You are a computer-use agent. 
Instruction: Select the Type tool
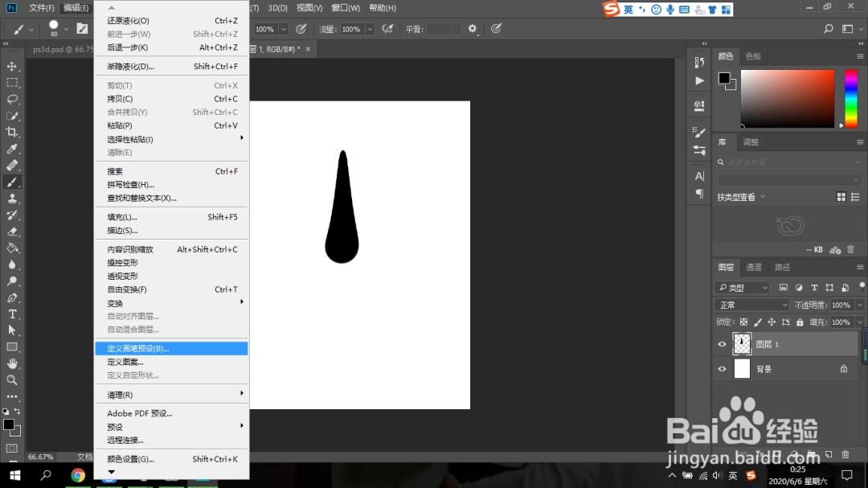[x=11, y=314]
